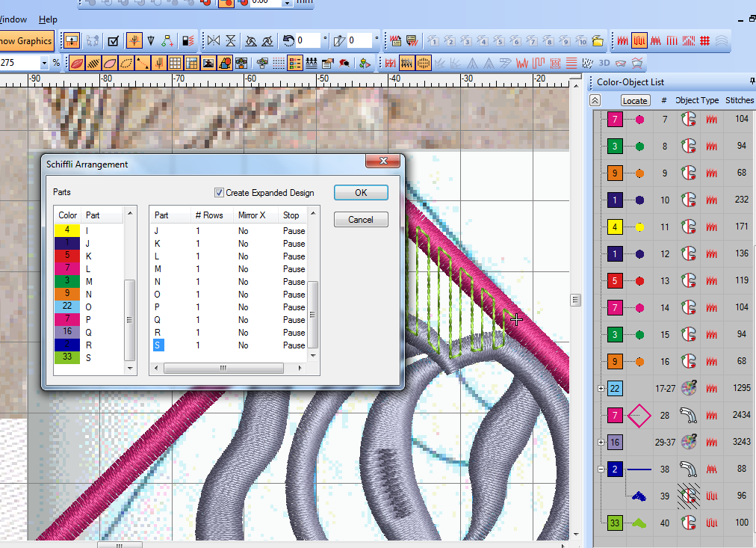Open the zoom percentage dropdown
756x548 pixels.
(x=44, y=63)
